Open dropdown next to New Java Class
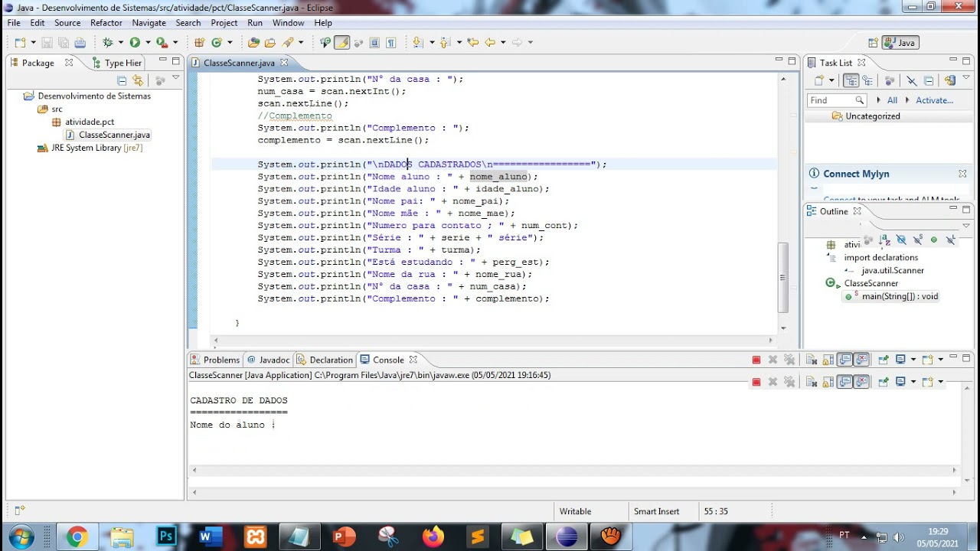Image resolution: width=980 pixels, height=551 pixels. tap(230, 43)
